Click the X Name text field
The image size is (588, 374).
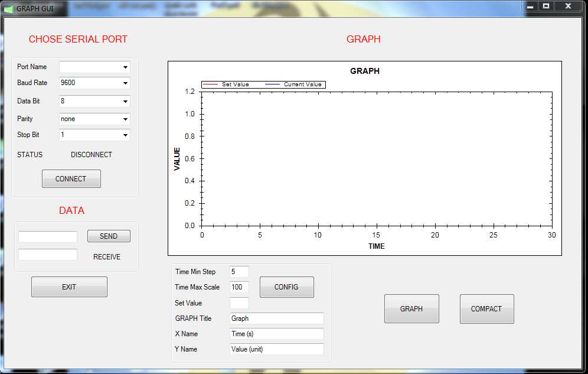[276, 334]
